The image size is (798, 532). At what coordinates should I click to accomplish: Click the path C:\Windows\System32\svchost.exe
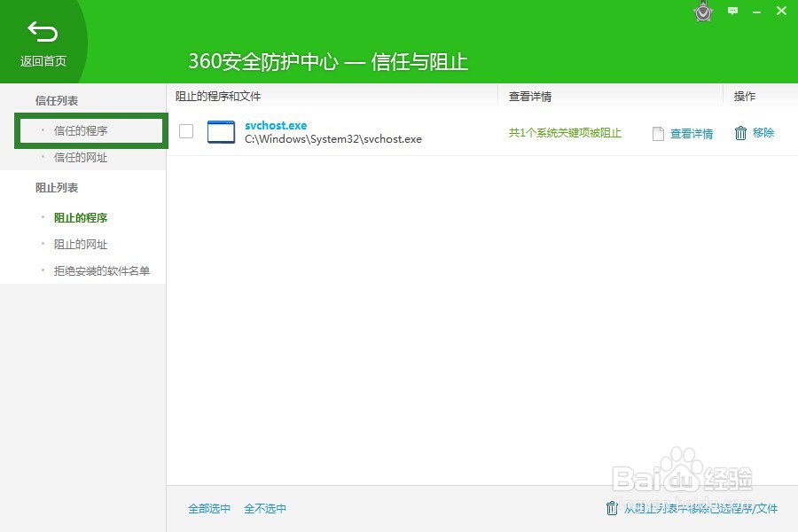click(333, 139)
